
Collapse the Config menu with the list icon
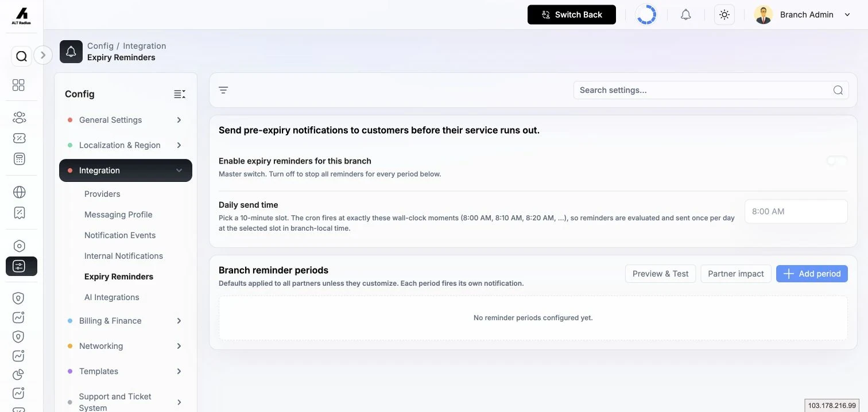pyautogui.click(x=180, y=94)
